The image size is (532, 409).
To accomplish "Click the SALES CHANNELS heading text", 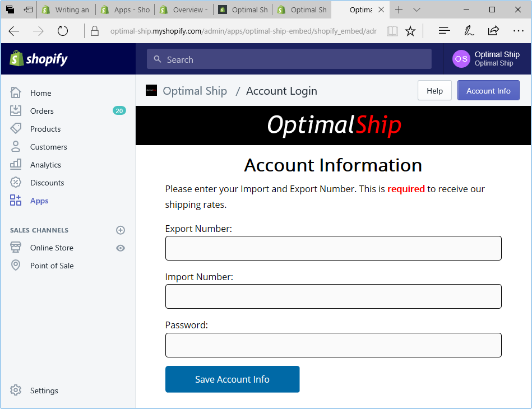I will tap(39, 230).
